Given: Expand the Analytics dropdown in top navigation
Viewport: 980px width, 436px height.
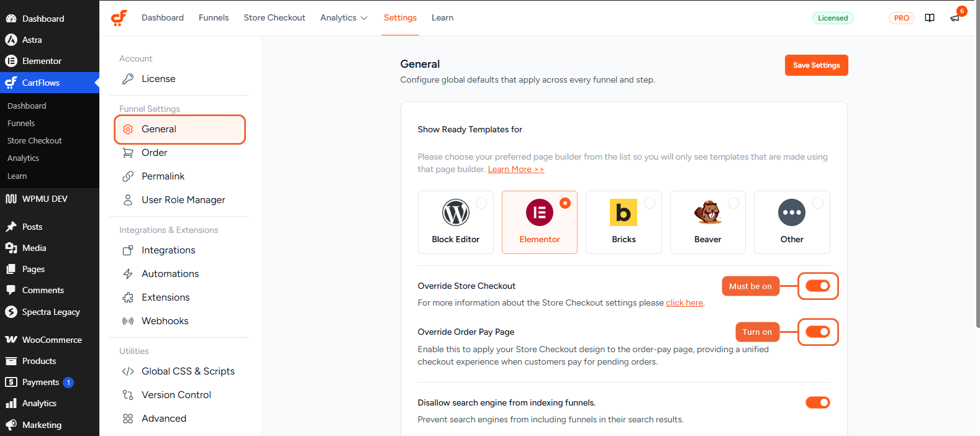Looking at the screenshot, I should pyautogui.click(x=344, y=18).
